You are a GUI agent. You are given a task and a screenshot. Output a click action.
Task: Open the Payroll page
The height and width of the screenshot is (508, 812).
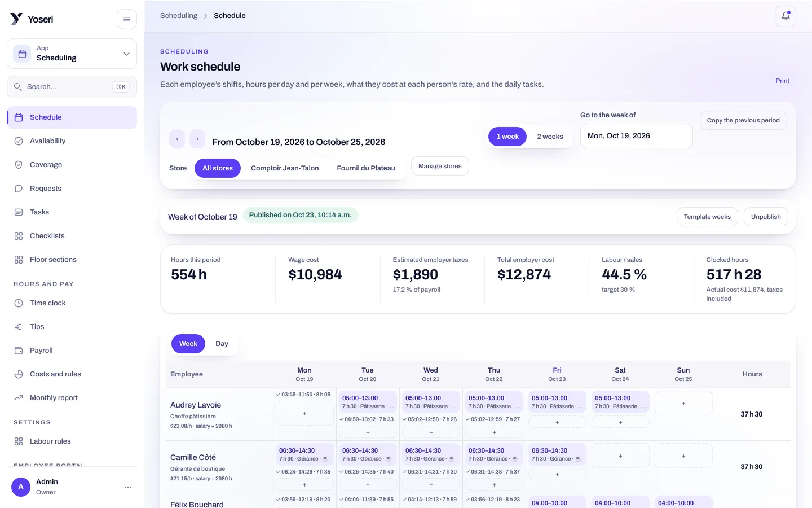click(72, 351)
